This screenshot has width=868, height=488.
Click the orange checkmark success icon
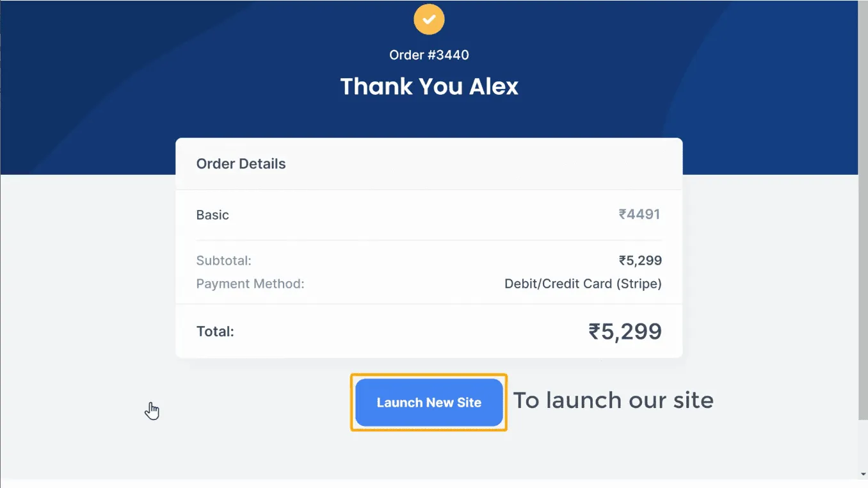point(429,19)
